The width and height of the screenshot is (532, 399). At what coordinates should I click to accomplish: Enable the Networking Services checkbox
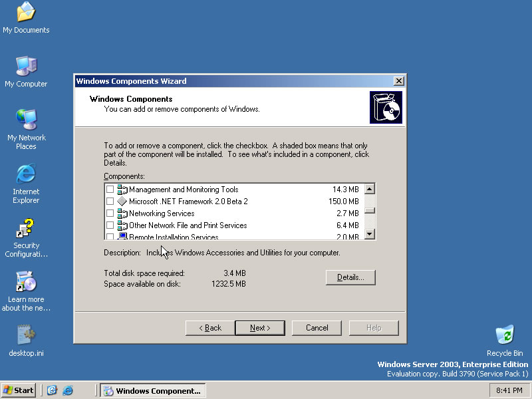tap(110, 213)
